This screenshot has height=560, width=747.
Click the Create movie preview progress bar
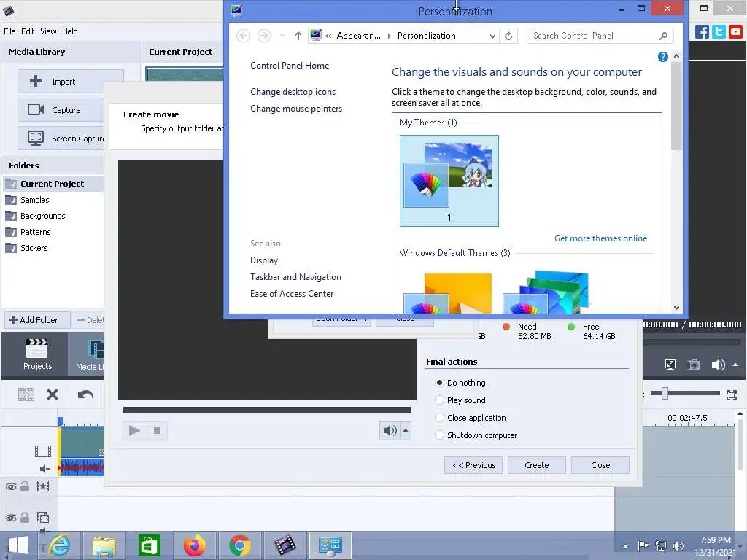pos(267,410)
